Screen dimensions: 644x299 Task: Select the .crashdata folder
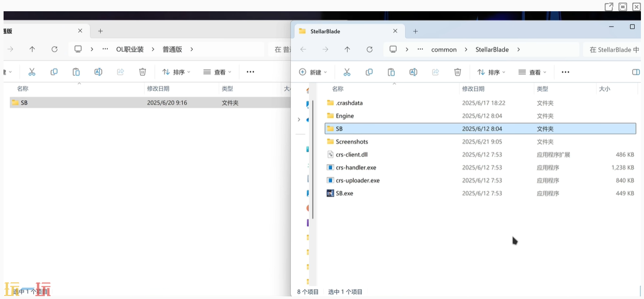click(480, 103)
